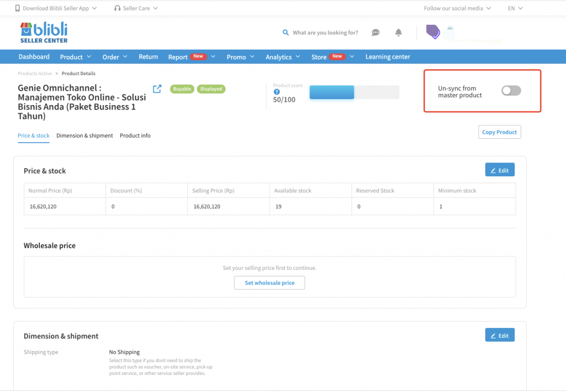Click the Minimum stock value 1
Screen dimensions: 566x392
click(441, 206)
